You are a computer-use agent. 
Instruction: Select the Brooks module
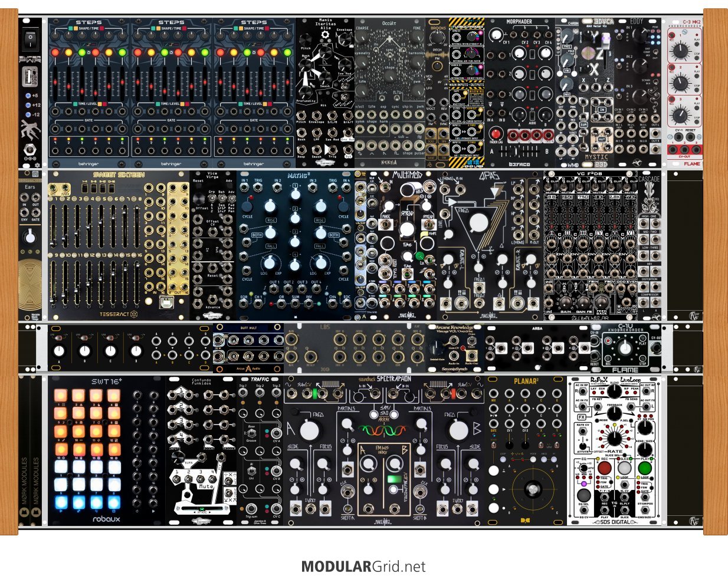click(x=437, y=93)
